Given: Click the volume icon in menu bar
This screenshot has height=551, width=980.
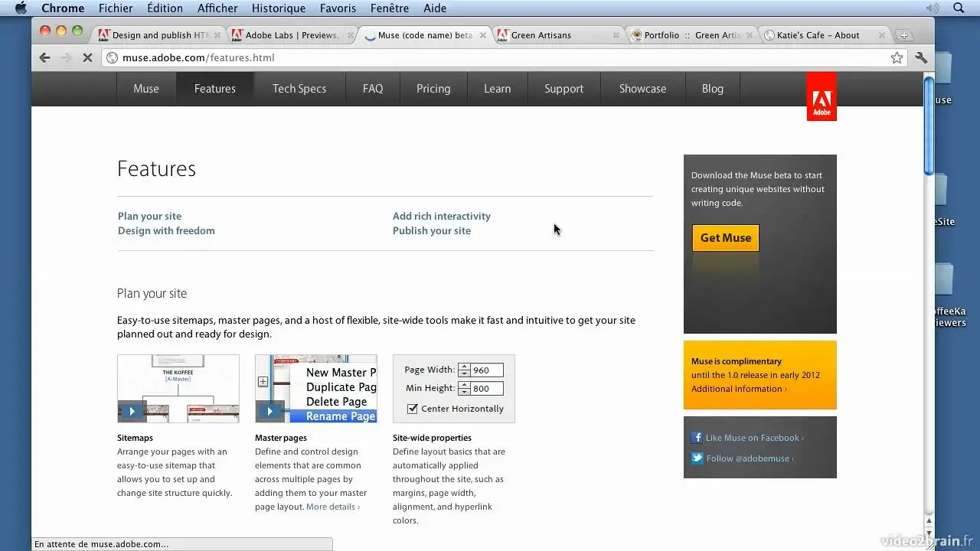Looking at the screenshot, I should pos(932,8).
